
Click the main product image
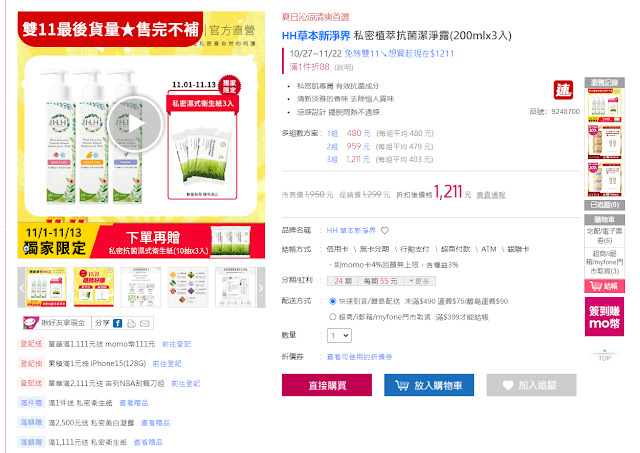click(x=141, y=135)
